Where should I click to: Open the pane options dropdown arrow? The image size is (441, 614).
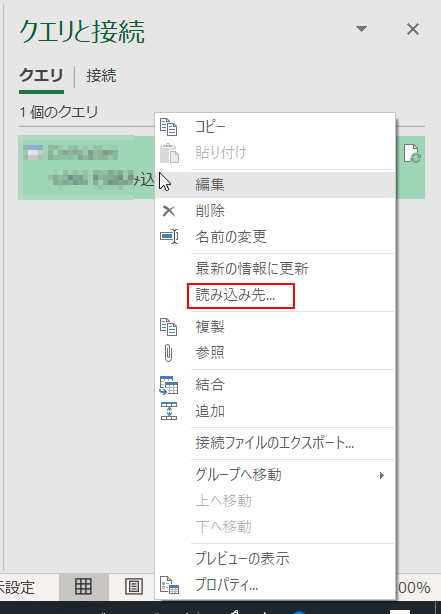click(x=361, y=29)
